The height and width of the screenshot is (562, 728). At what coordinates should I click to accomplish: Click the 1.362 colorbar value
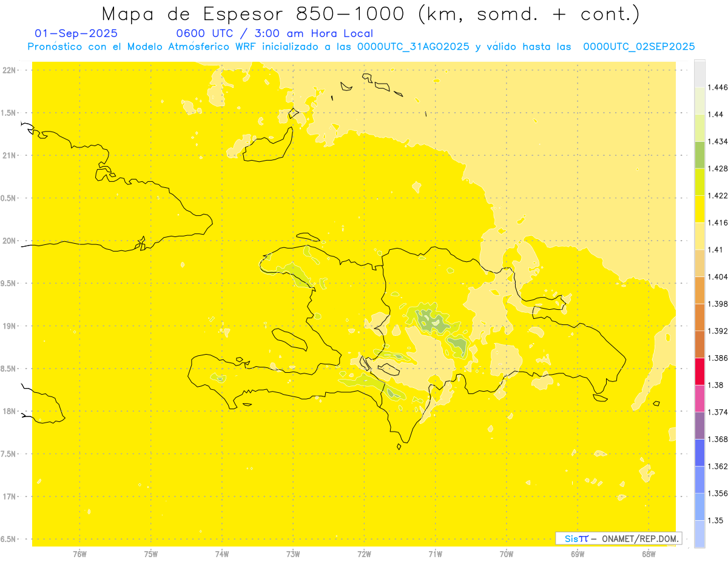click(718, 466)
